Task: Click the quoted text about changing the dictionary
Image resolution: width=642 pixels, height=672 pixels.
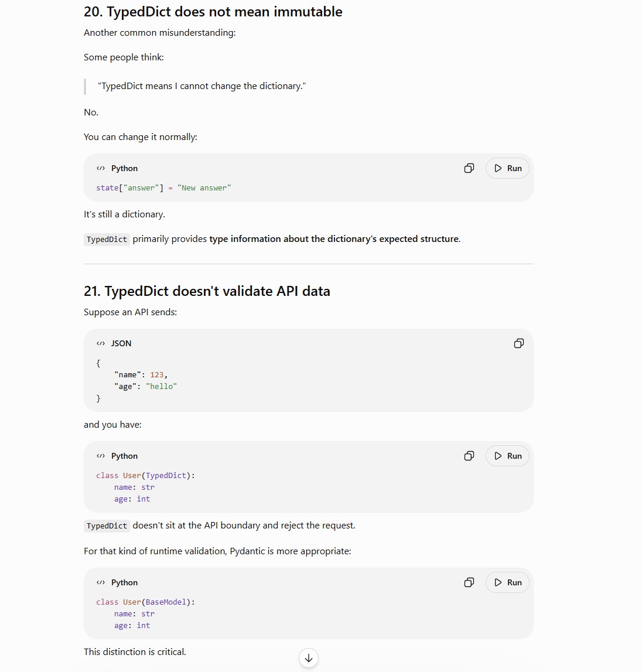Action: pyautogui.click(x=202, y=86)
